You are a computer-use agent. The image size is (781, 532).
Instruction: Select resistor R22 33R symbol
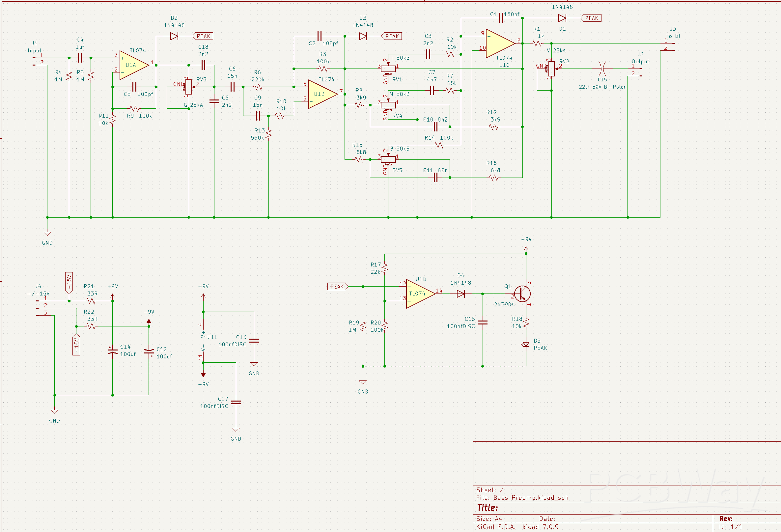[91, 326]
